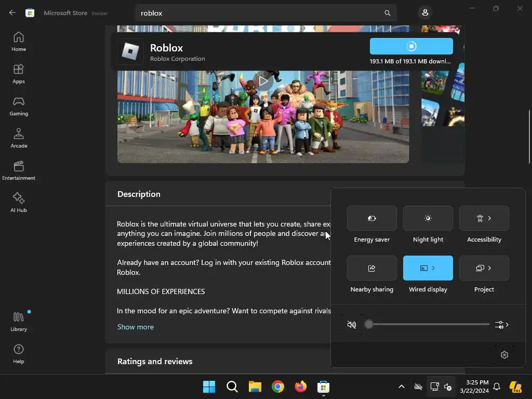Image resolution: width=532 pixels, height=399 pixels.
Task: Open Copilot preview taskbar icon
Action: [x=516, y=387]
